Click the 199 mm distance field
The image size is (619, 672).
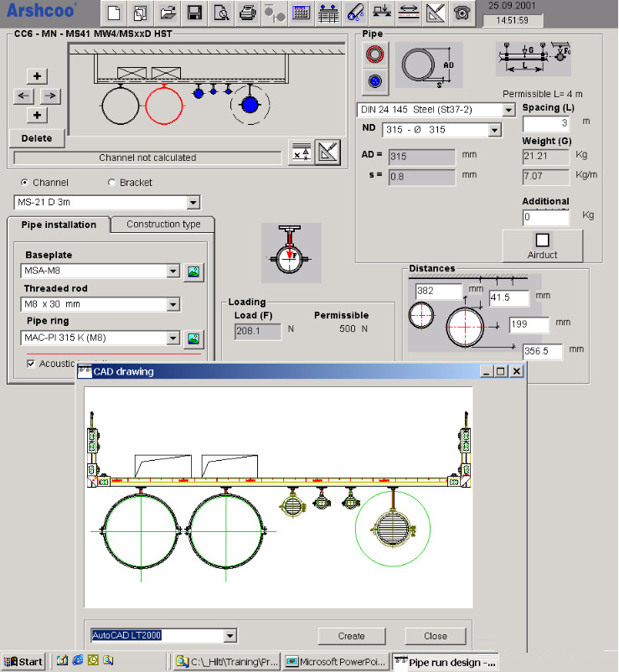point(529,324)
